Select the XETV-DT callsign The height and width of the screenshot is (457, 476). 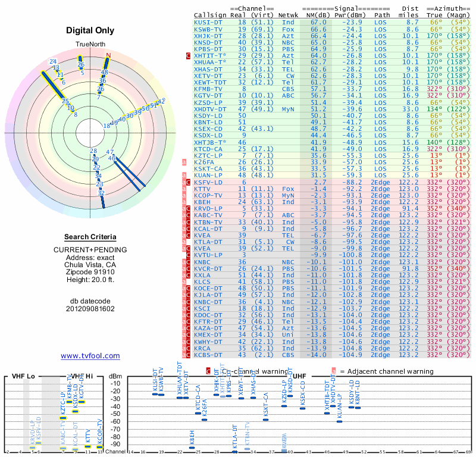point(208,76)
